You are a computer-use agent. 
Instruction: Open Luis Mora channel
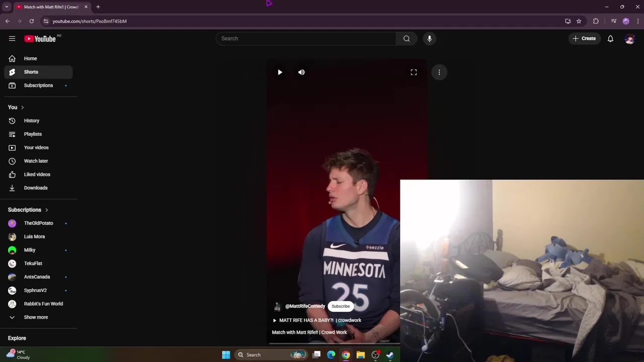pos(39,237)
